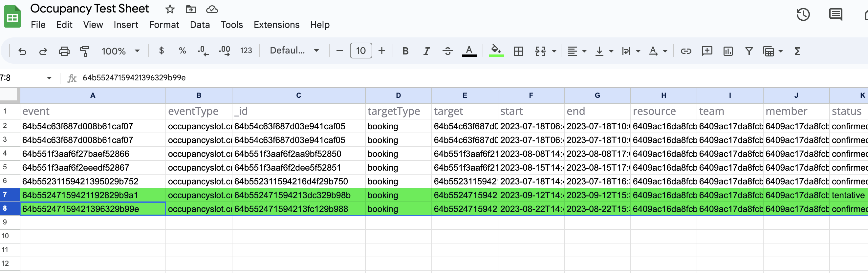This screenshot has height=273, width=868.
Task: Click the Print icon
Action: tap(64, 51)
